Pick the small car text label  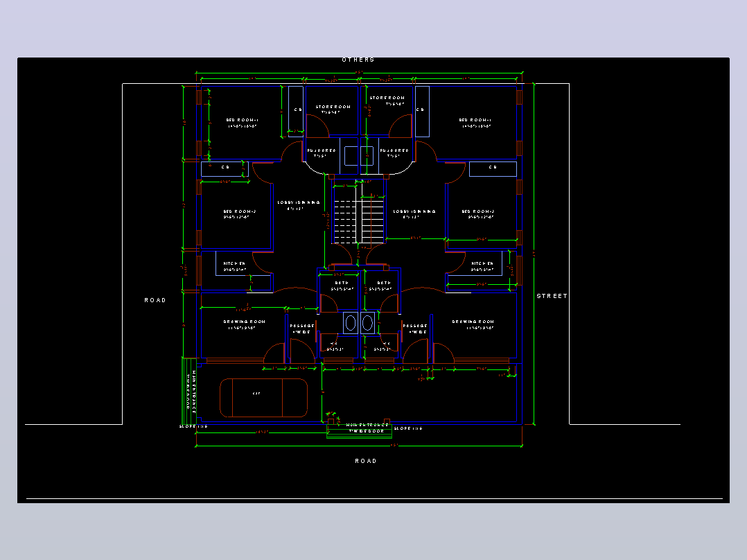[x=256, y=394]
